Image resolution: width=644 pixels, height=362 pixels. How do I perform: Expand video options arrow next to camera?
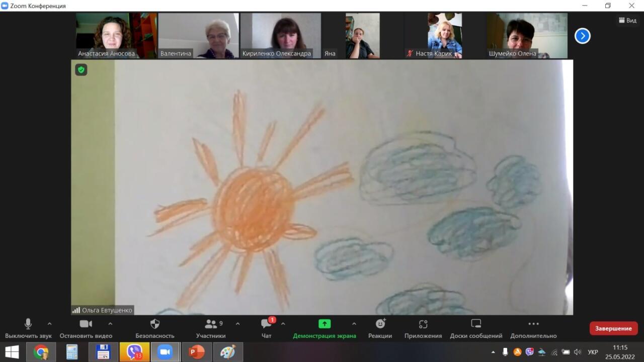pos(110,324)
